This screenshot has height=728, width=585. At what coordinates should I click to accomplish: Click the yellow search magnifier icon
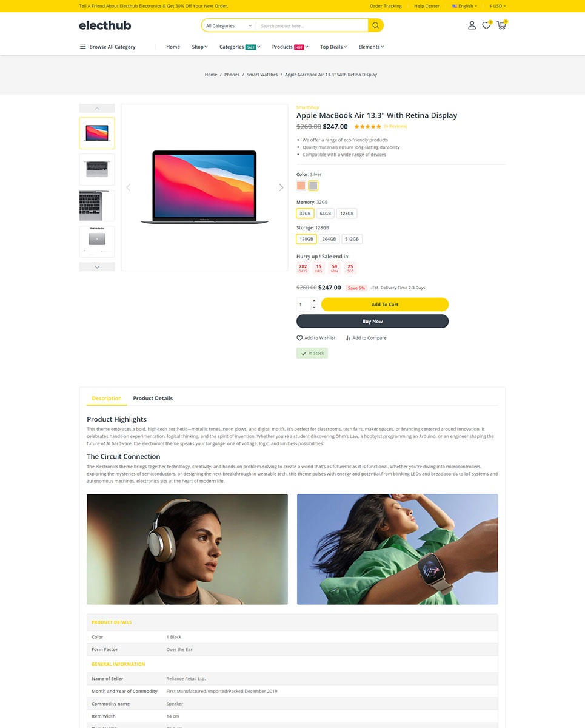tap(376, 25)
